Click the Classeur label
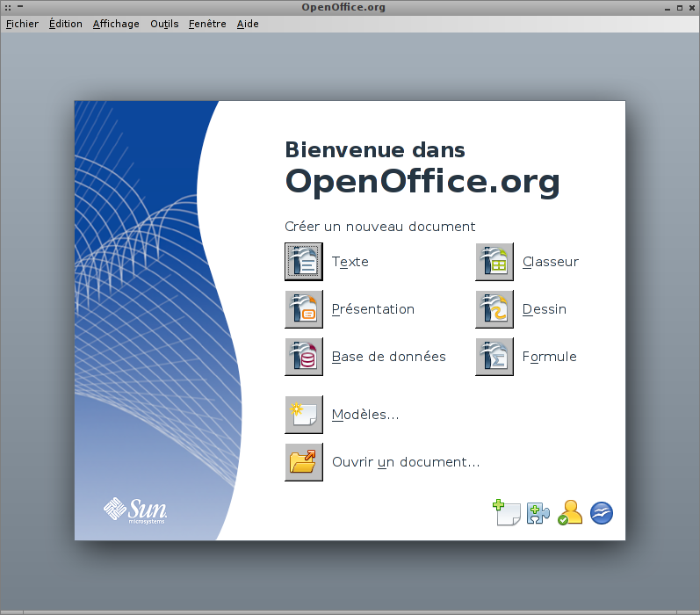Viewport: 700px width, 615px height. pos(551,262)
